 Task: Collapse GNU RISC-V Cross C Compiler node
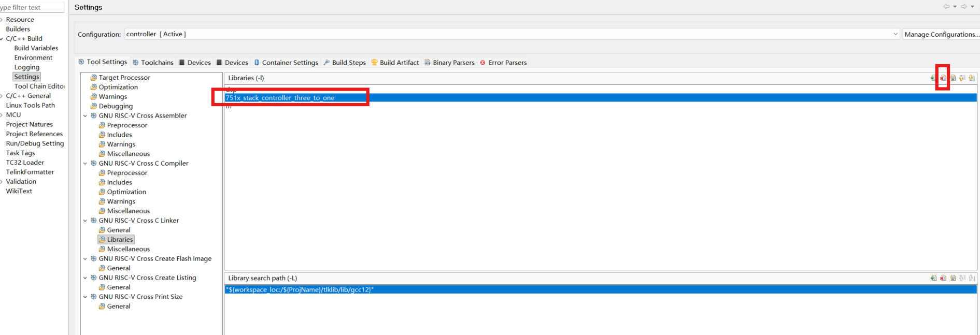coord(86,163)
